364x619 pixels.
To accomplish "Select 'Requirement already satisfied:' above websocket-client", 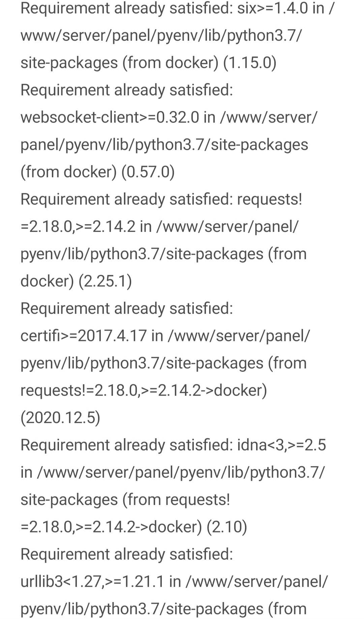I will coord(127,90).
